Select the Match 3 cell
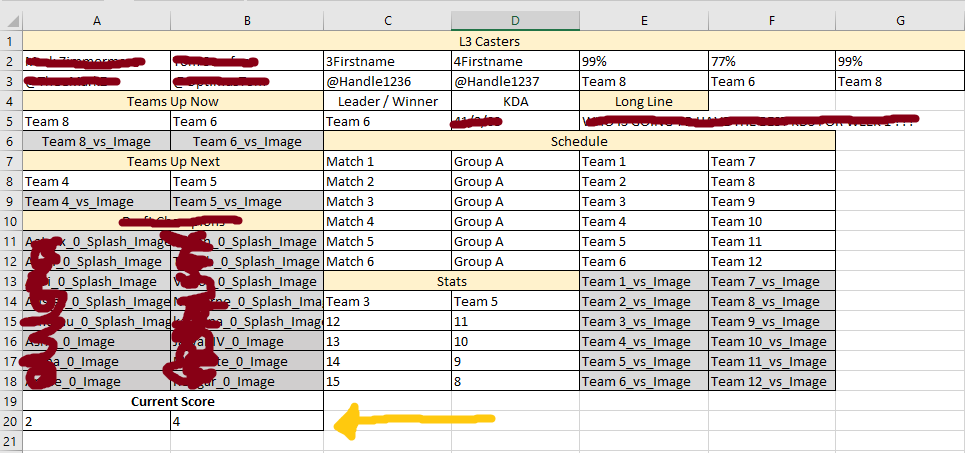The width and height of the screenshot is (965, 453). [387, 201]
